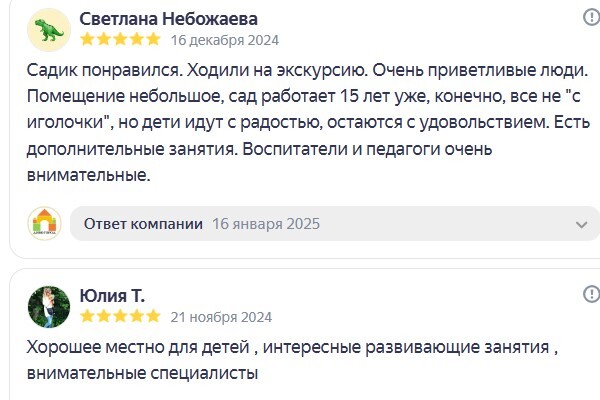Viewport: 600px width, 400px height.
Task: Click report icon on Светлана's review
Action: (592, 17)
